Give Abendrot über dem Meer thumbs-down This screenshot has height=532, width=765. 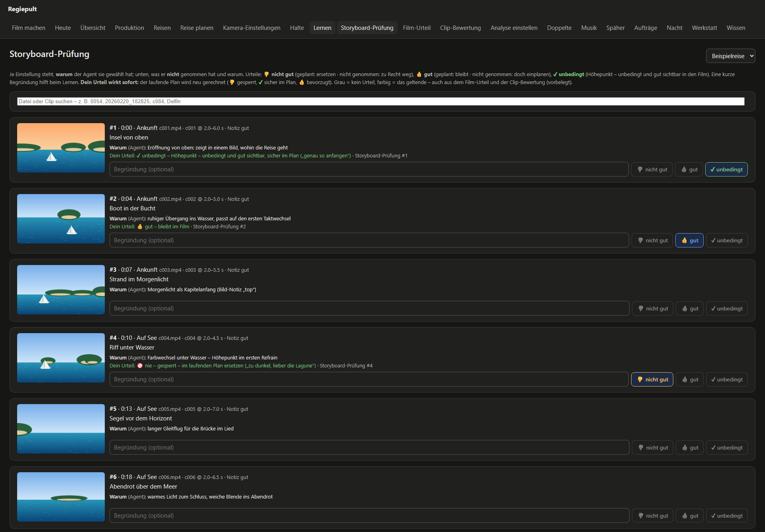coord(653,516)
